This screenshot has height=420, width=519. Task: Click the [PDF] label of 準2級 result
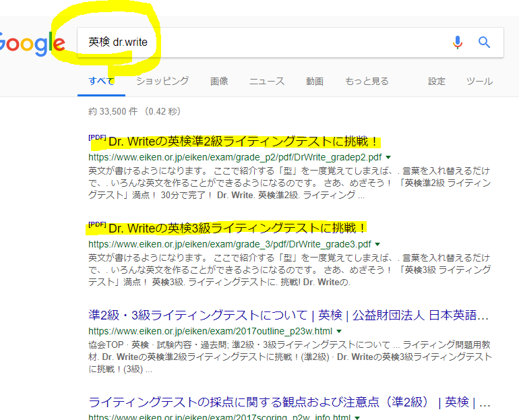[97, 138]
